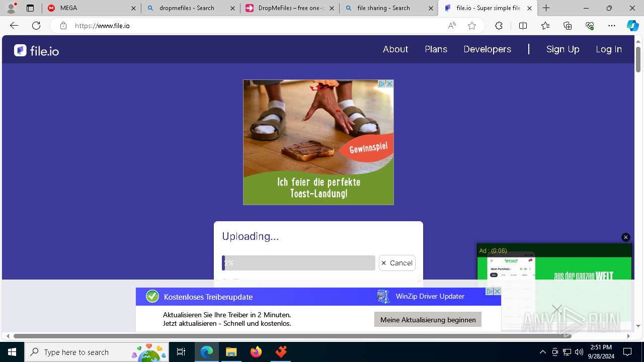The width and height of the screenshot is (644, 362).
Task: Open Browser essentials heart icon
Action: click(x=590, y=26)
